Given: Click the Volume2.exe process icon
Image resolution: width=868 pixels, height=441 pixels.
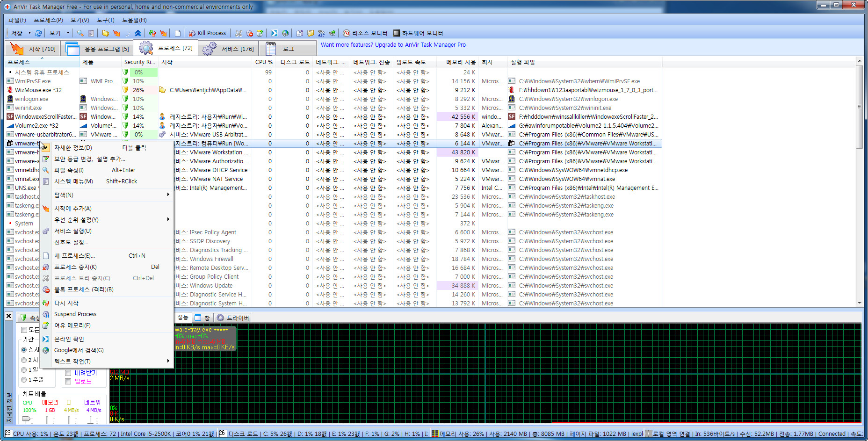Looking at the screenshot, I should click(10, 126).
